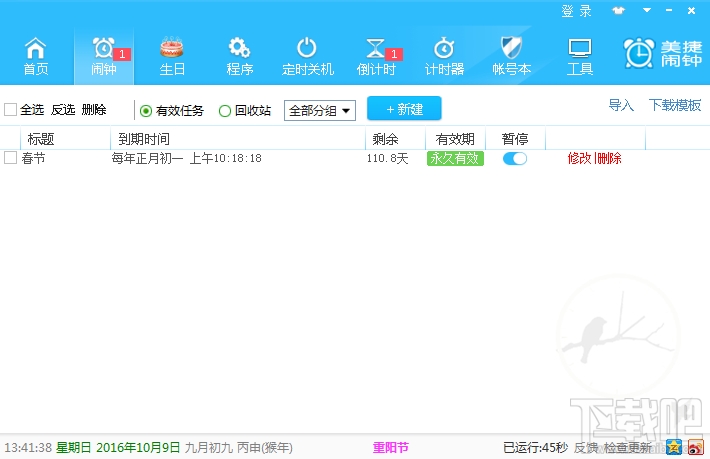This screenshot has height=459, width=710.
Task: Open the 工具 monitor tools tab
Action: [x=580, y=56]
